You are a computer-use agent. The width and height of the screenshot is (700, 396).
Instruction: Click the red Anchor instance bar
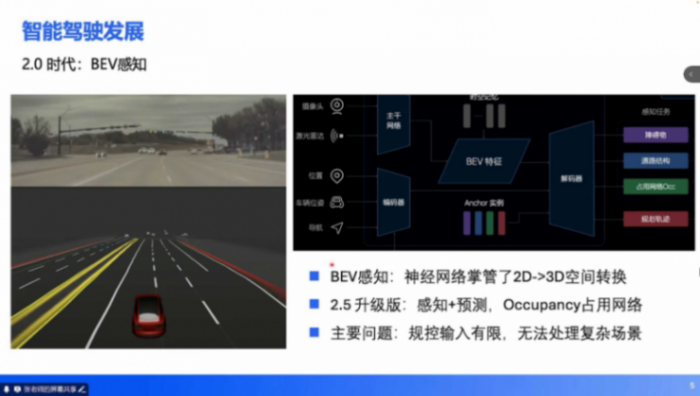pyautogui.click(x=501, y=223)
